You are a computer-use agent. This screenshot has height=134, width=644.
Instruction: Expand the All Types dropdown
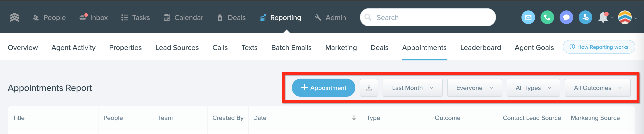(x=533, y=88)
